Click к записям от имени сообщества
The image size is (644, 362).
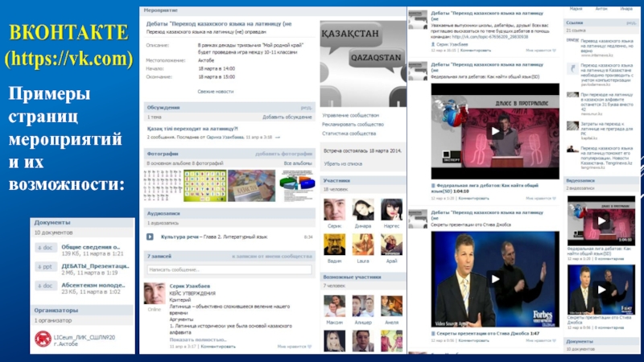(x=272, y=256)
